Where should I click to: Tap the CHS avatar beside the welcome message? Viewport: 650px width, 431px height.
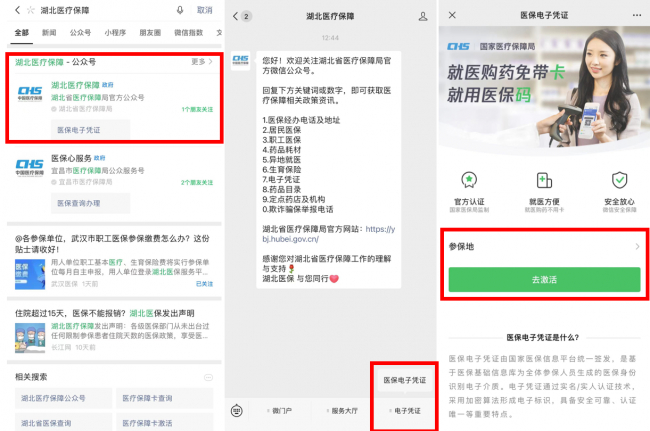(240, 61)
